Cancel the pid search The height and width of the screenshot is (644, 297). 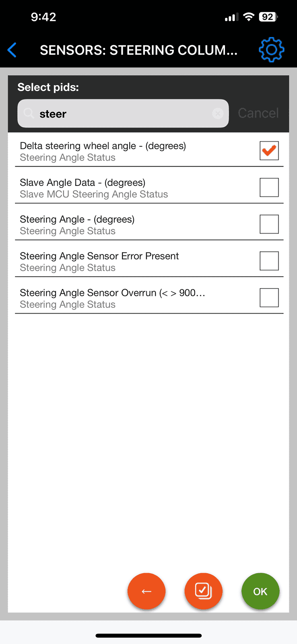coord(258,113)
